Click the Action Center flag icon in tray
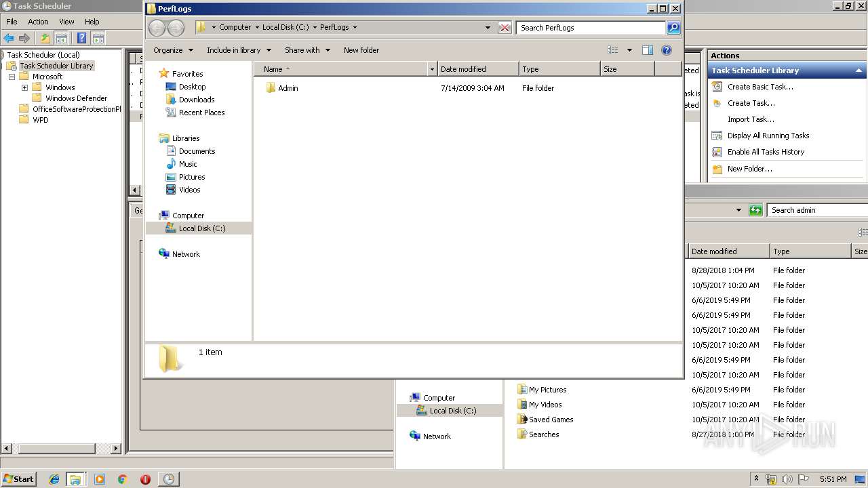Image resolution: width=868 pixels, height=488 pixels. (x=804, y=479)
